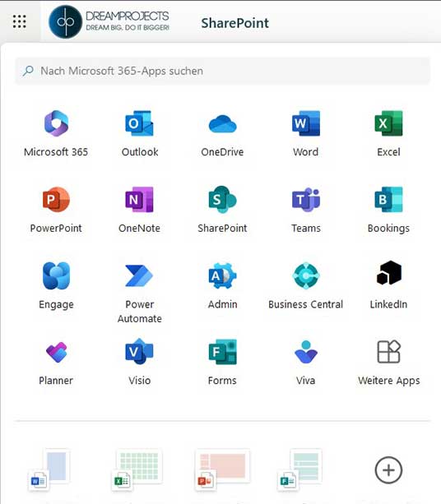Click the Microsoft 365 apps search field
The image size is (441, 504).
tap(222, 71)
